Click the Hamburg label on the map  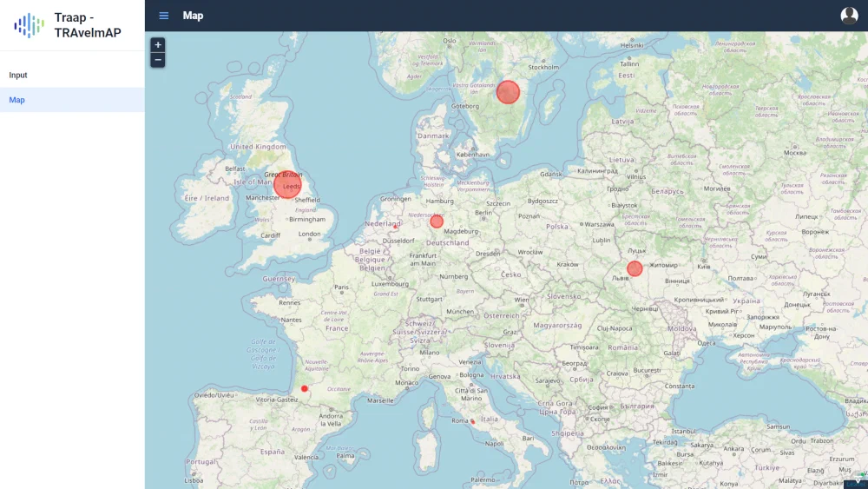[439, 201]
